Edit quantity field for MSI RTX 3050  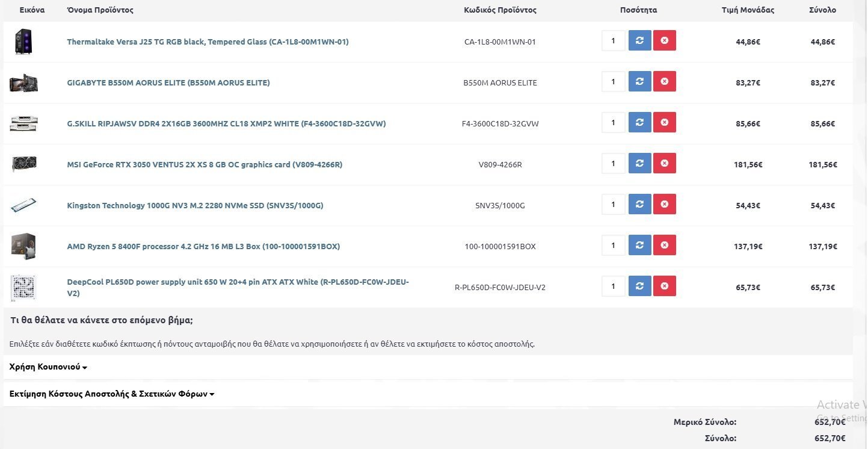point(614,163)
